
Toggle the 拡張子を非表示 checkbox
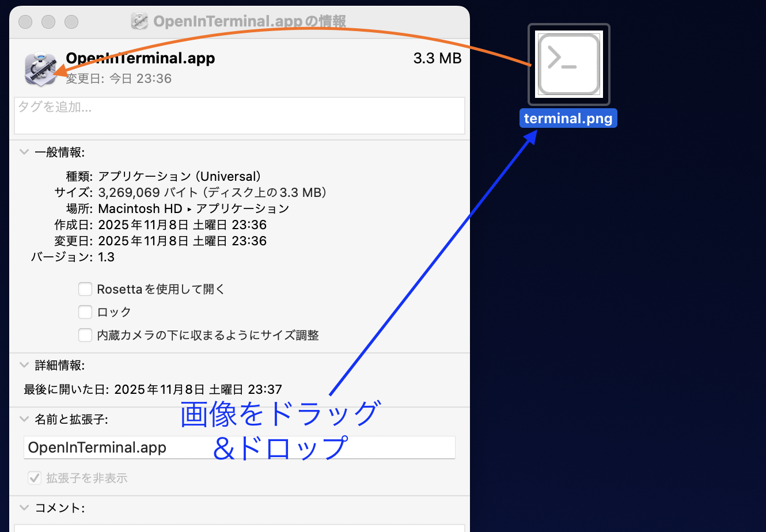pyautogui.click(x=35, y=478)
